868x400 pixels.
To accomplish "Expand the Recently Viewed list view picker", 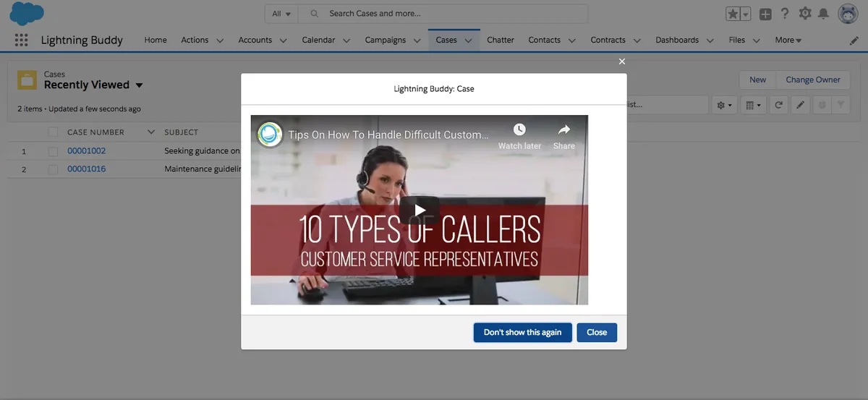I will click(139, 85).
